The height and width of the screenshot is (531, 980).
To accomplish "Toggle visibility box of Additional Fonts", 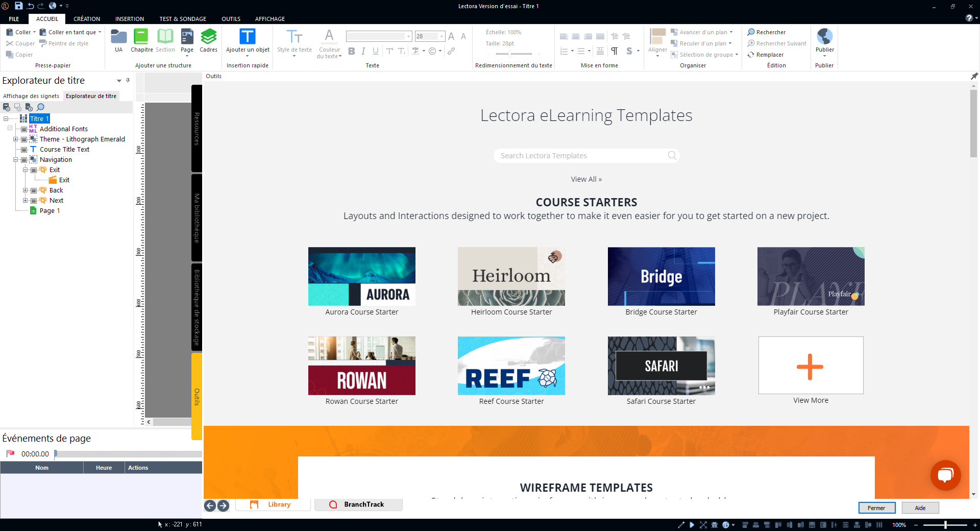I will [24, 129].
